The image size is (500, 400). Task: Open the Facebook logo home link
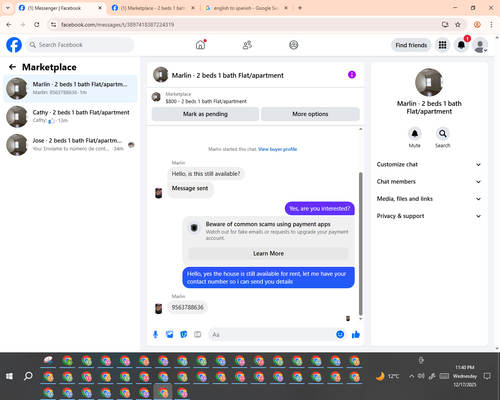tap(14, 45)
